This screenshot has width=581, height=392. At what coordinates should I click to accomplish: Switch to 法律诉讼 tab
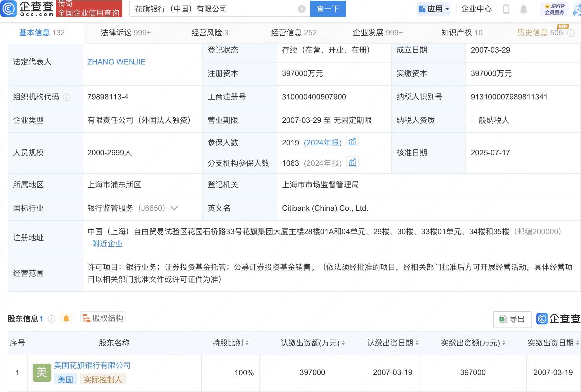coord(126,33)
